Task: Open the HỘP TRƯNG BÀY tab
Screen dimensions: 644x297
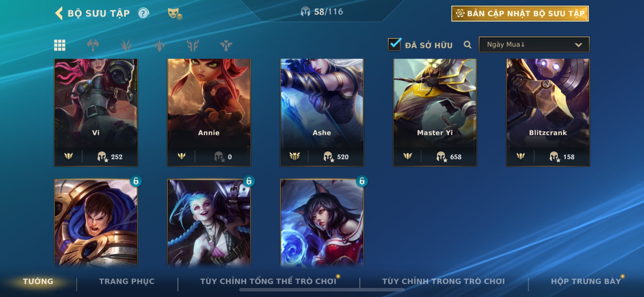Action: pos(586,281)
